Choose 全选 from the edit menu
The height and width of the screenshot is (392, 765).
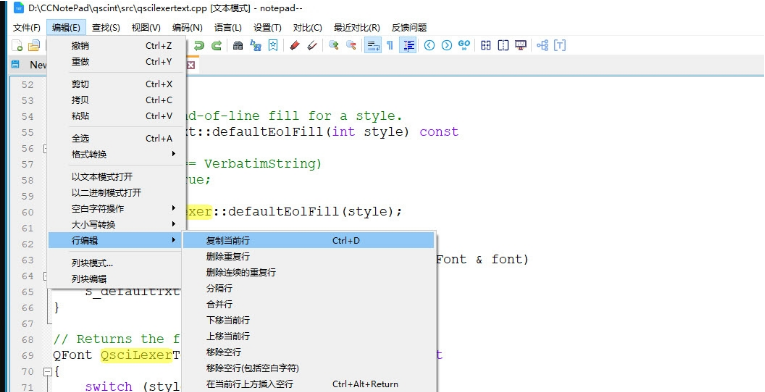pos(117,139)
